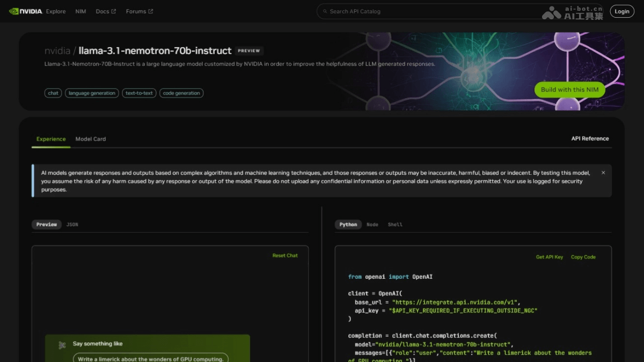This screenshot has height=362, width=644.
Task: Select the Preview view toggle
Action: point(47,225)
